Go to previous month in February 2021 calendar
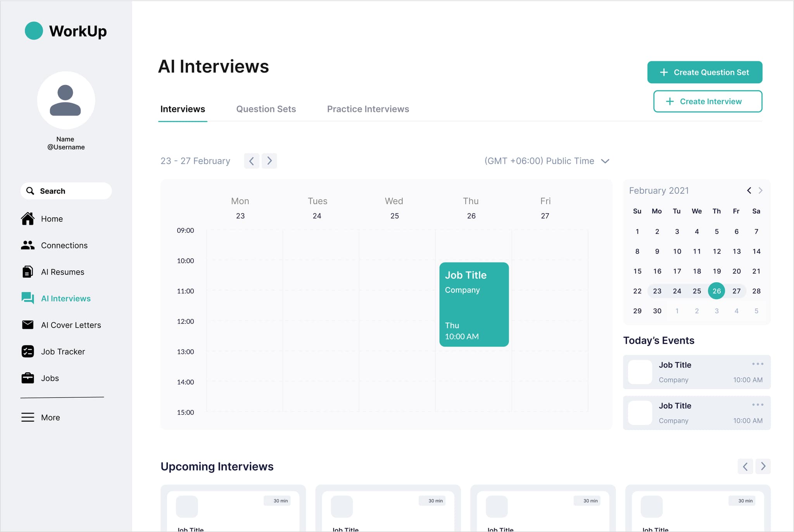This screenshot has height=532, width=794. click(x=749, y=190)
